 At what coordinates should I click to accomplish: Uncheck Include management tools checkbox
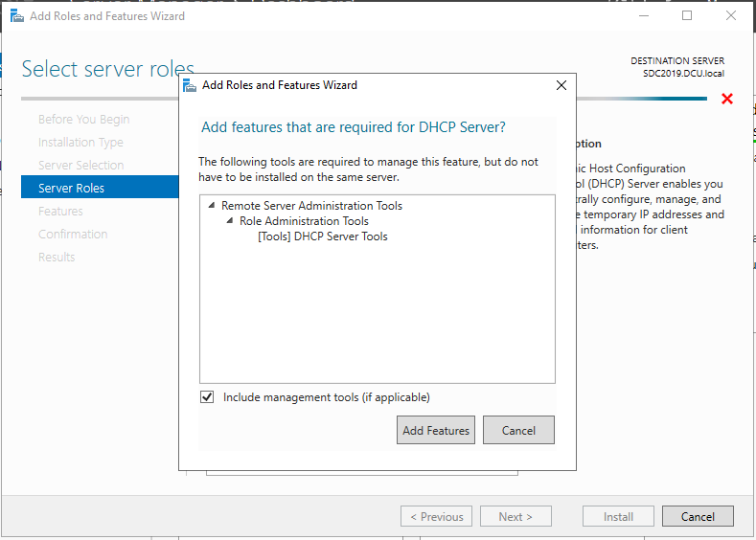tap(207, 397)
